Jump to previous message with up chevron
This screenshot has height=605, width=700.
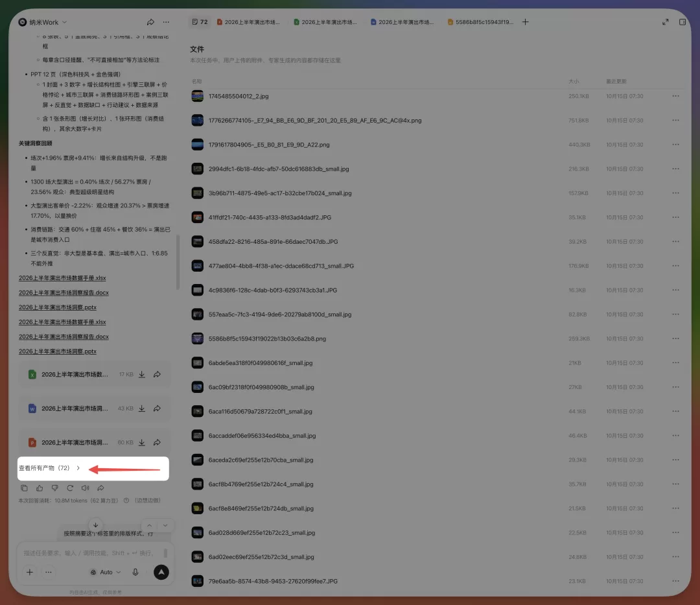(x=150, y=525)
